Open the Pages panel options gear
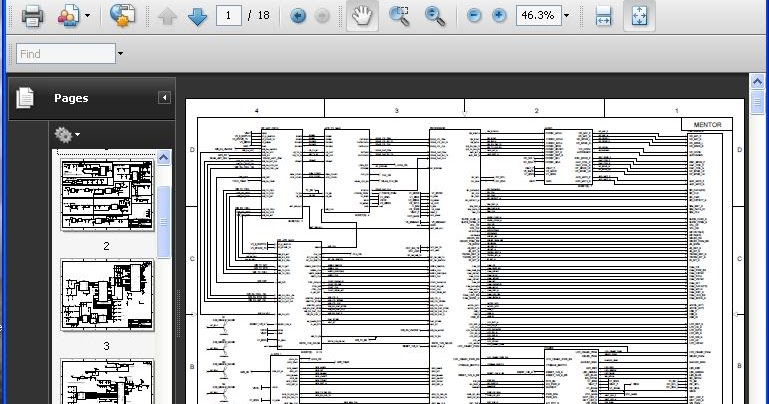 click(x=67, y=134)
